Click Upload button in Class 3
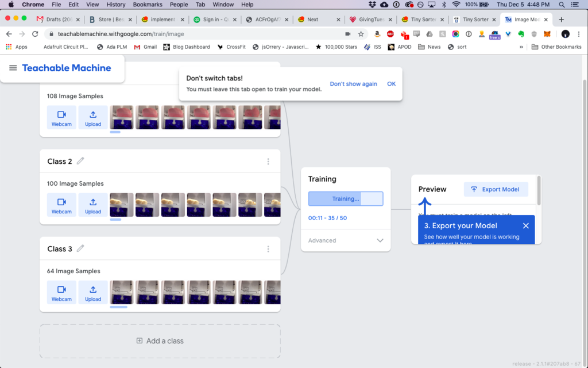Screen dimensions: 588x368 coord(93,292)
